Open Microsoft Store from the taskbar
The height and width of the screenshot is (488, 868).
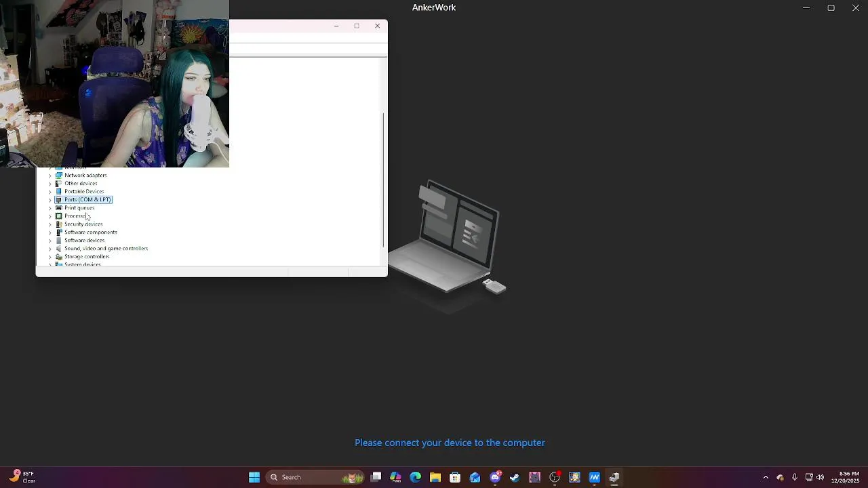(x=455, y=477)
